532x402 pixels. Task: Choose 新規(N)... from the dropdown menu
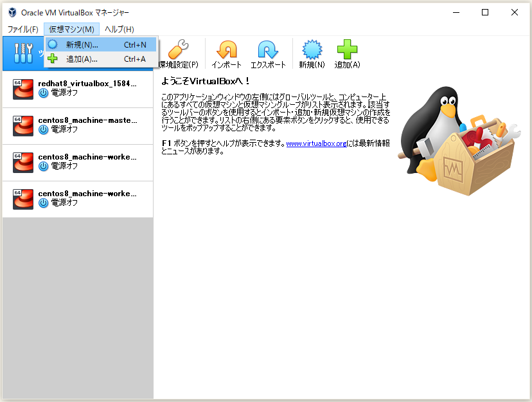point(101,44)
